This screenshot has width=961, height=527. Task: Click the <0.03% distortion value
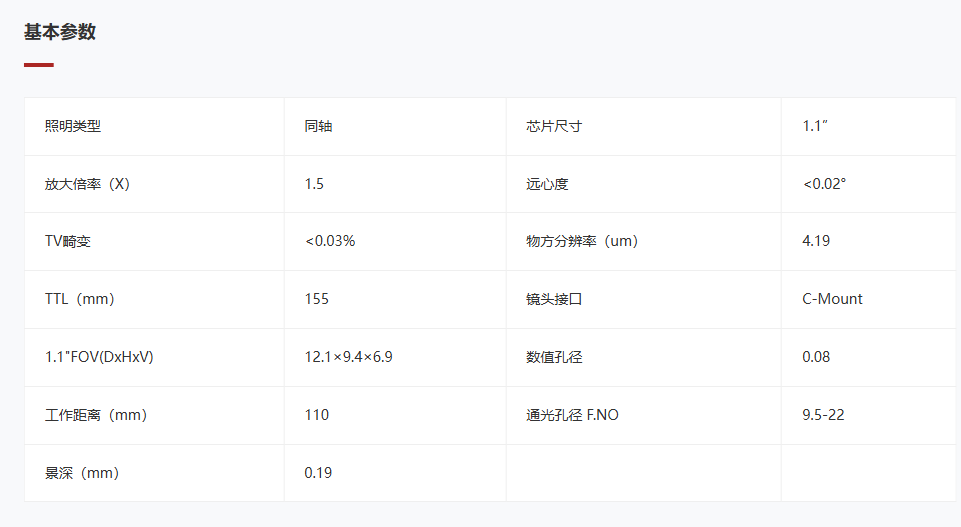click(x=330, y=241)
